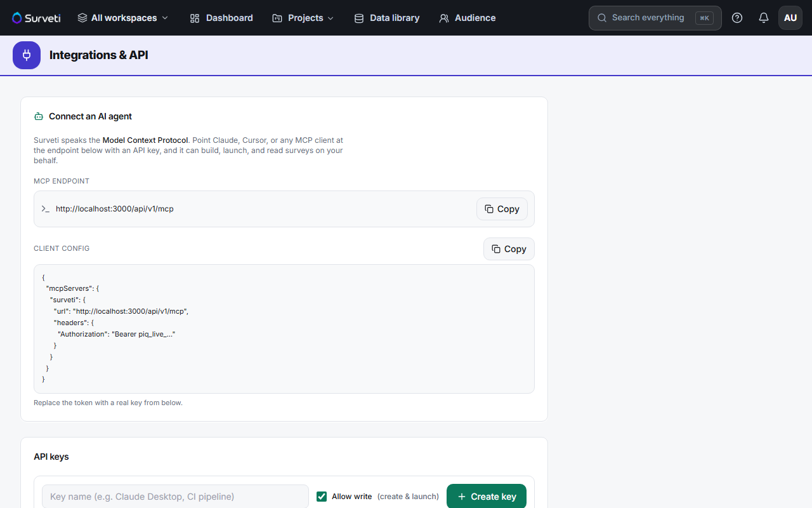This screenshot has height=508, width=812.
Task: Open the AU user avatar menu
Action: tap(790, 18)
